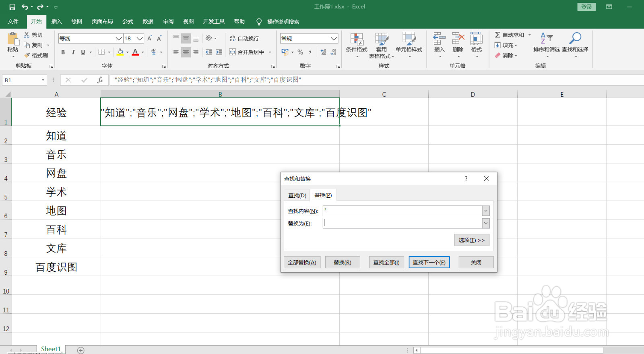644x354 pixels.
Task: Click the text orientation icon
Action: click(x=209, y=38)
